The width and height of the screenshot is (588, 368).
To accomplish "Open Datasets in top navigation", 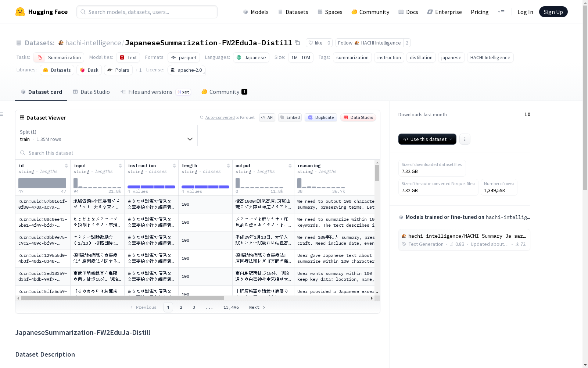I will tap(293, 12).
